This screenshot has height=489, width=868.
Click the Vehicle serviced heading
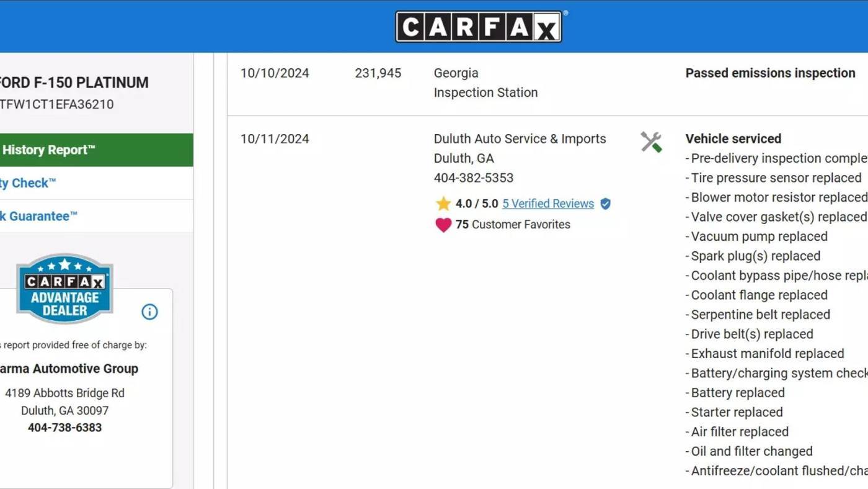(x=733, y=139)
